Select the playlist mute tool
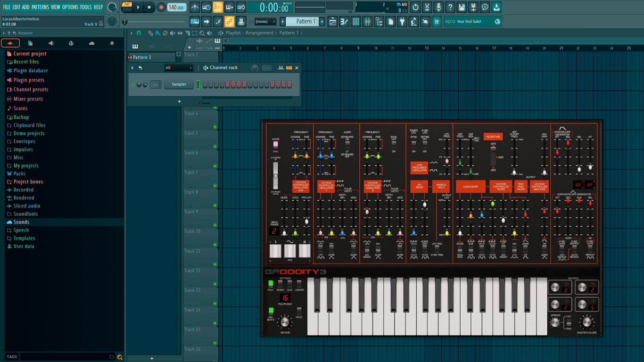Viewport: 644px width, 362px height. point(173,33)
